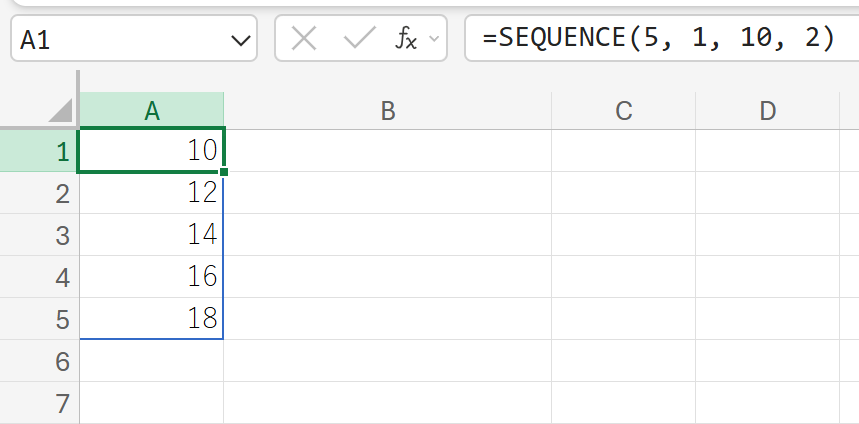This screenshot has width=859, height=424.
Task: Select row 6 header
Action: pyautogui.click(x=39, y=361)
